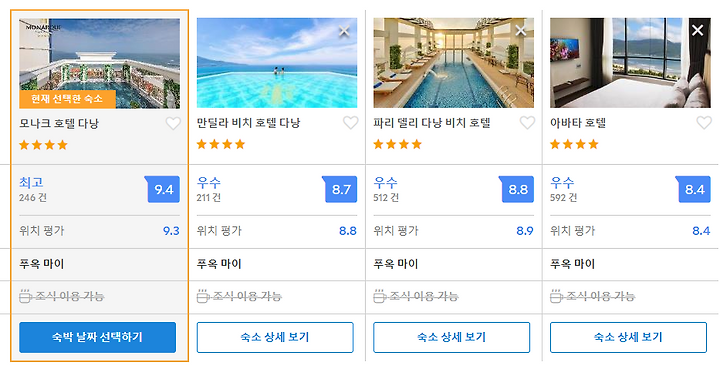Image resolution: width=720 pixels, height=379 pixels.
Task: Open the 모나크 호텔 다낭 name link
Action: point(59,124)
